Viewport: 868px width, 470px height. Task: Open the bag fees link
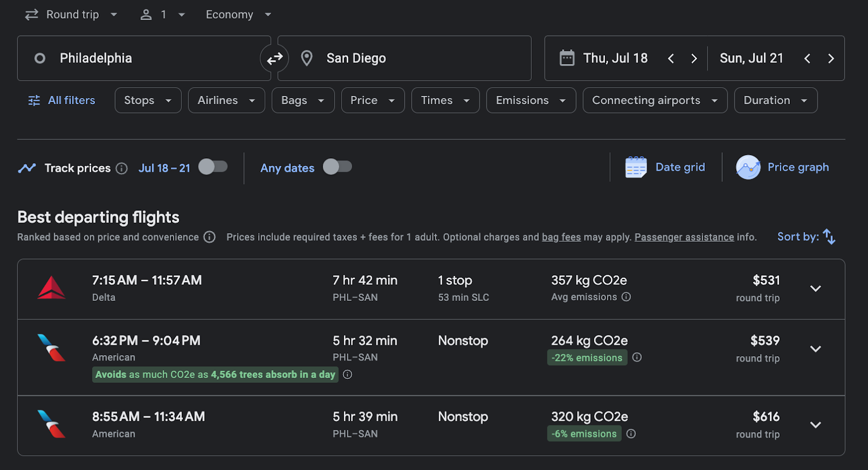[561, 237]
